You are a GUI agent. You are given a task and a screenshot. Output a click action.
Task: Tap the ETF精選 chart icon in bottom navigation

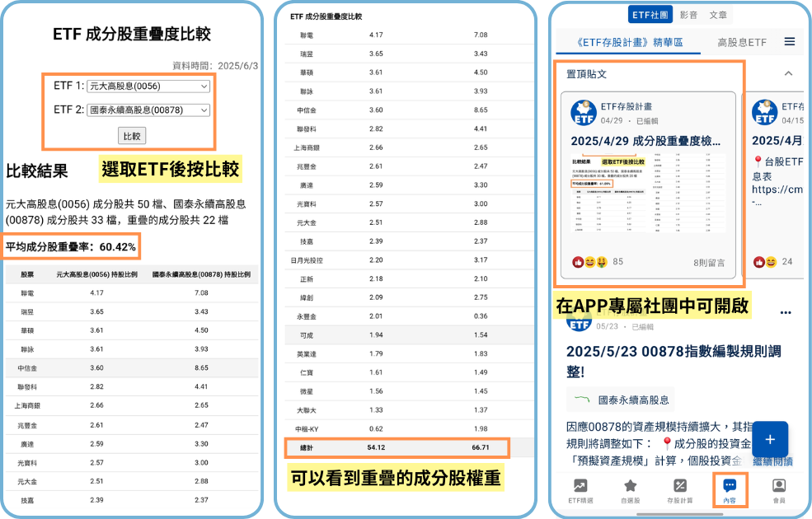click(580, 486)
